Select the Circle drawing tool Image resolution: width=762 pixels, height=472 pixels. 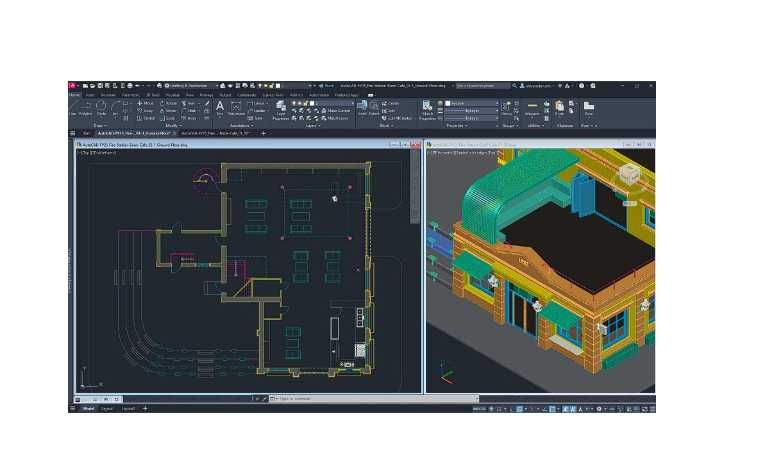(x=101, y=109)
